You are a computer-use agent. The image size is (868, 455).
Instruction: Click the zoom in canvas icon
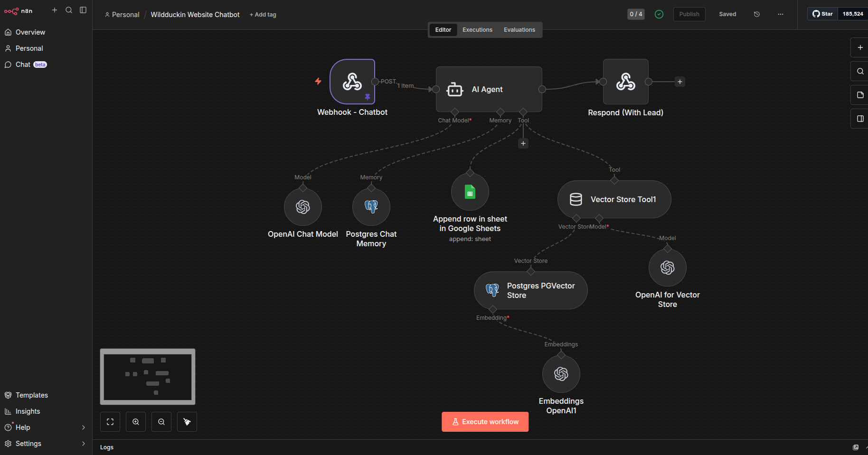(136, 422)
